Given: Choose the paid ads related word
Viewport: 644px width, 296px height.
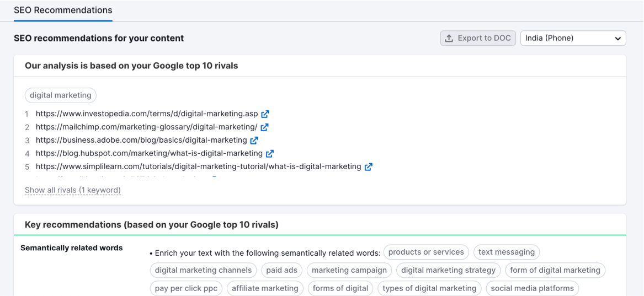Looking at the screenshot, I should (x=282, y=270).
